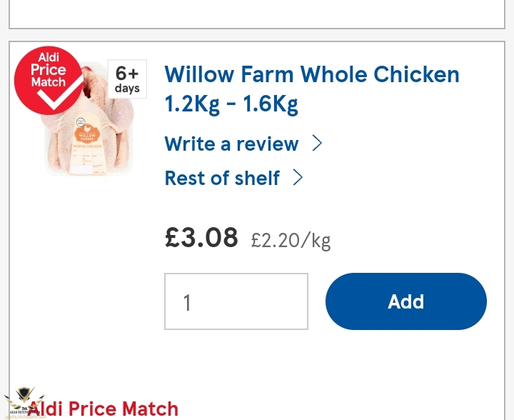
Task: Click the 6+ days freshness badge
Action: pos(127,79)
